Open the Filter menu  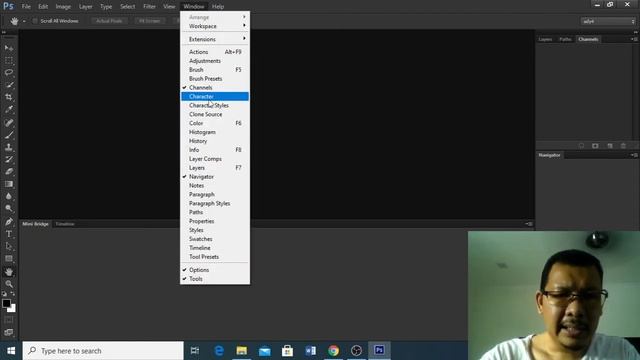149,7
